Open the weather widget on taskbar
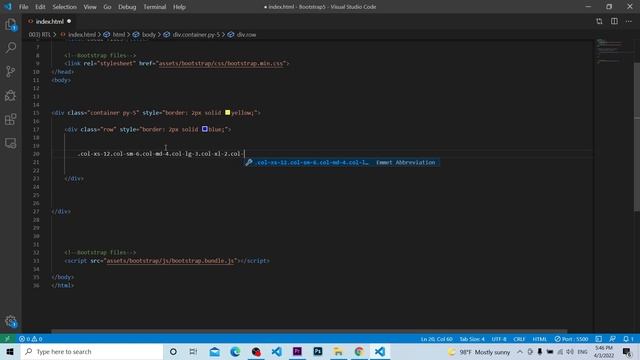 tap(479, 351)
